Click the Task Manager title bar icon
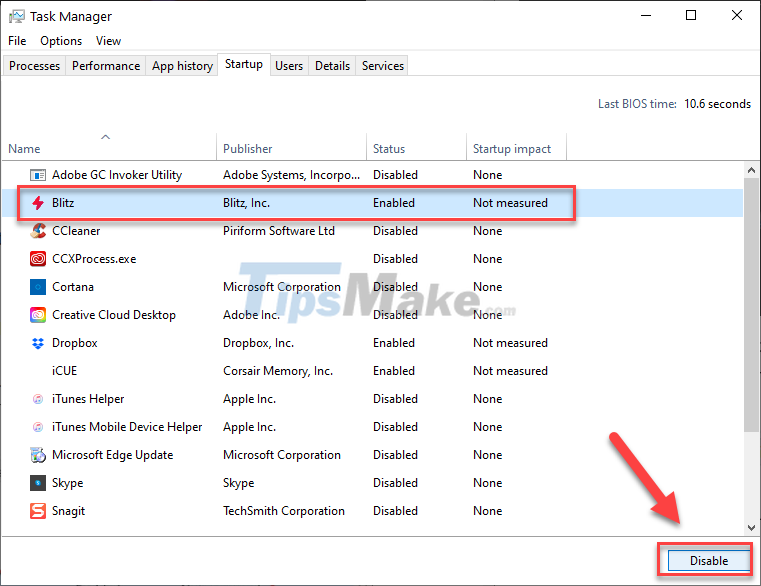This screenshot has width=761, height=586. pyautogui.click(x=17, y=17)
